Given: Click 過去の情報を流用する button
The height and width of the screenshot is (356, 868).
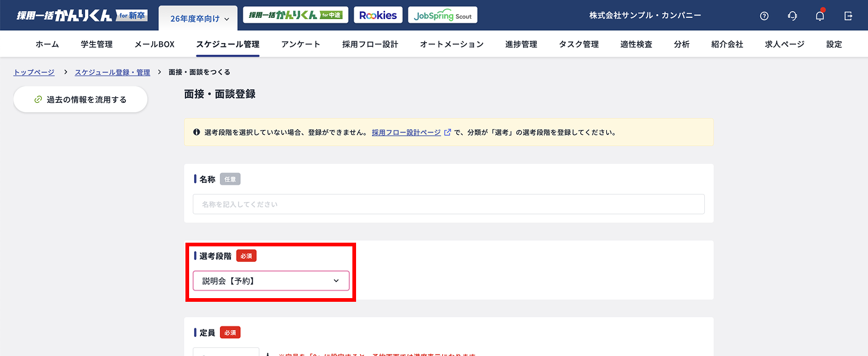Looking at the screenshot, I should [x=81, y=99].
